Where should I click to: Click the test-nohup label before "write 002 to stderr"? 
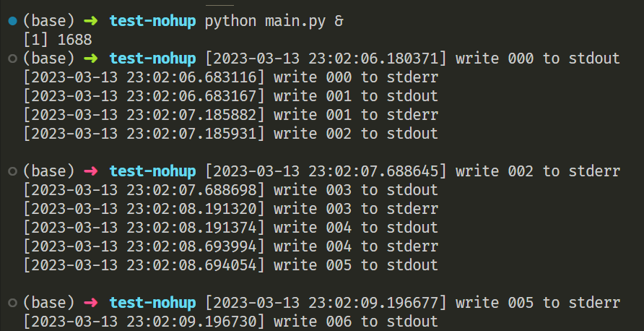[x=152, y=171]
